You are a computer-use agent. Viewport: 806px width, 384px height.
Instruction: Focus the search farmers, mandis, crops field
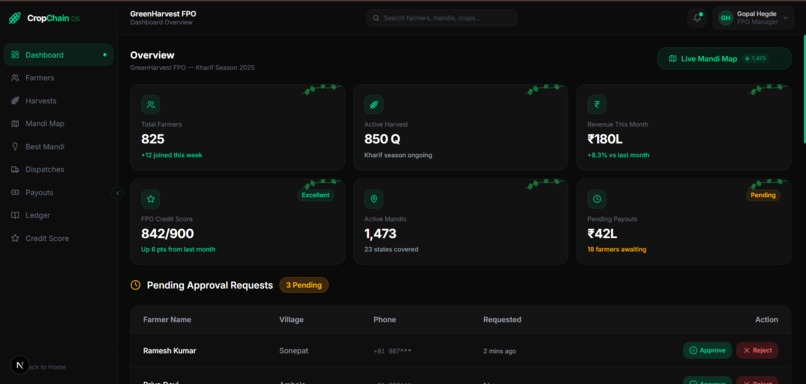(441, 18)
